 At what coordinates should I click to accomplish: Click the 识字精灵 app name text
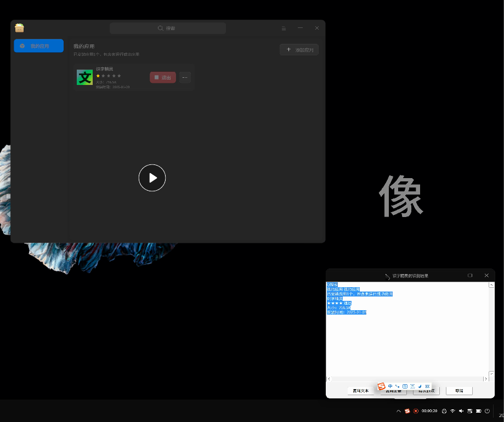click(x=104, y=69)
